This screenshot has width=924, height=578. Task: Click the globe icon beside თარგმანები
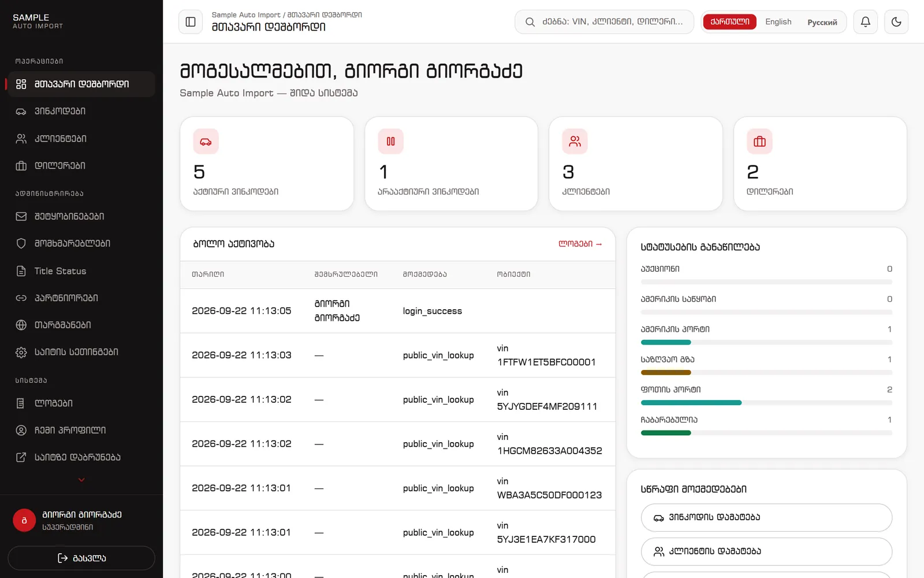tap(21, 325)
